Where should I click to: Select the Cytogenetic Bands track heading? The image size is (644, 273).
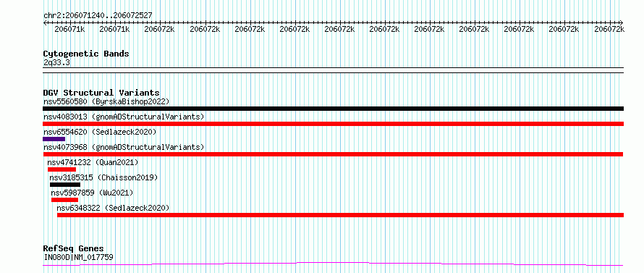click(x=86, y=54)
